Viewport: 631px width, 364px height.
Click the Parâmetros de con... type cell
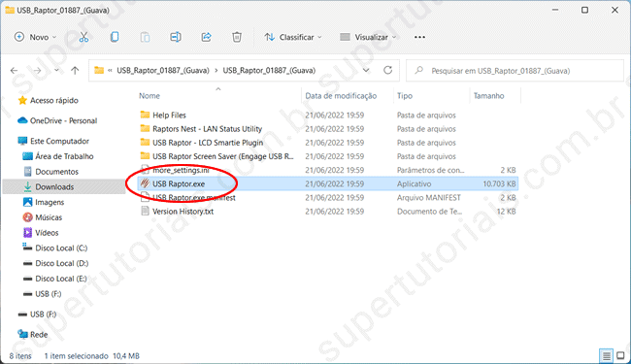point(431,170)
